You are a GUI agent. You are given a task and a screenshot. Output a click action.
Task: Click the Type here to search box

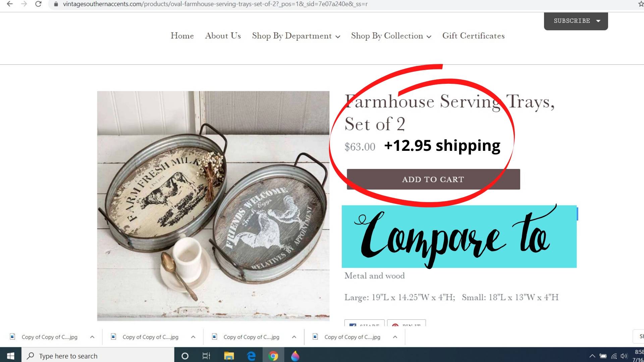click(98, 356)
